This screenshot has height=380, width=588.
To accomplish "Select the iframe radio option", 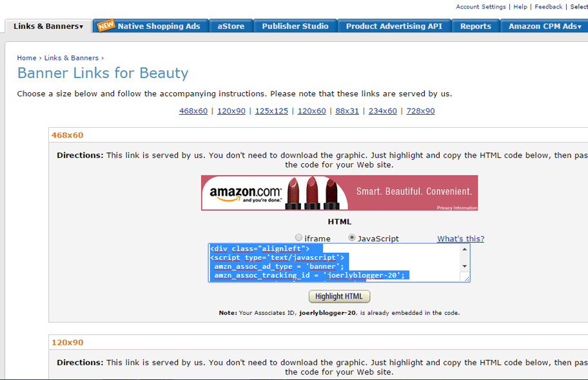I will pyautogui.click(x=299, y=237).
